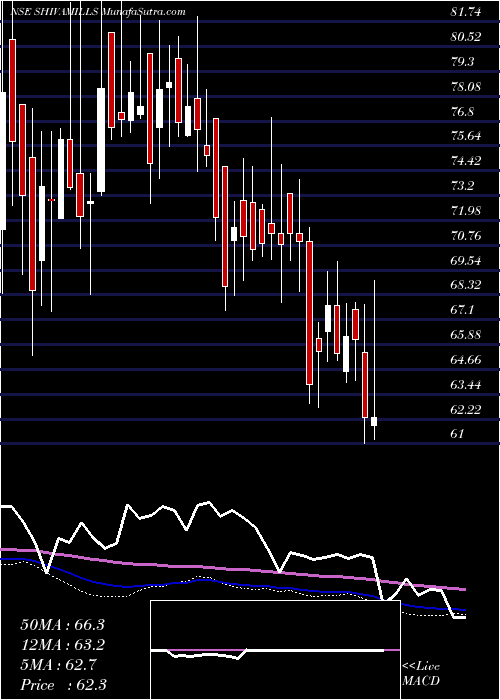Click the <<Live MACD label
Viewport: 500px width, 700px height.
pyautogui.click(x=421, y=674)
